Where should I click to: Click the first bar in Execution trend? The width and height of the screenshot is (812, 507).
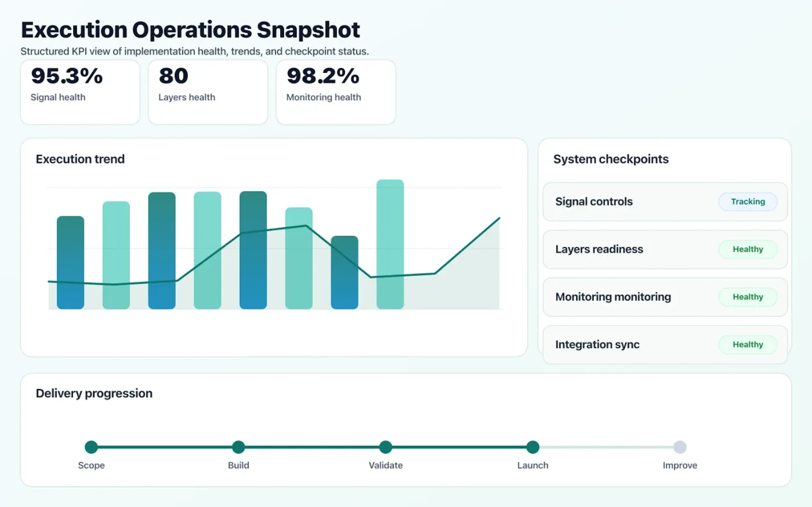point(70,263)
